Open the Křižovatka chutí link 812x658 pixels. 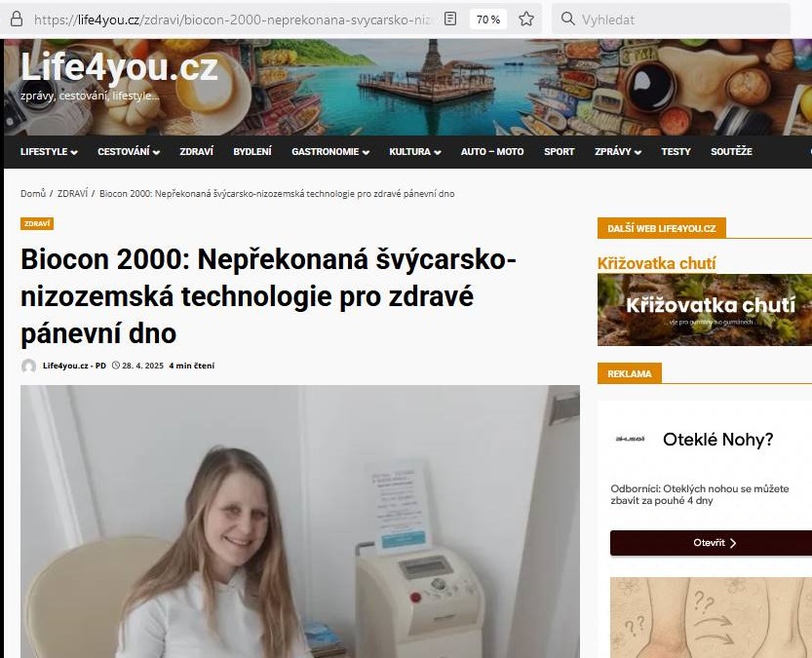pos(657,263)
